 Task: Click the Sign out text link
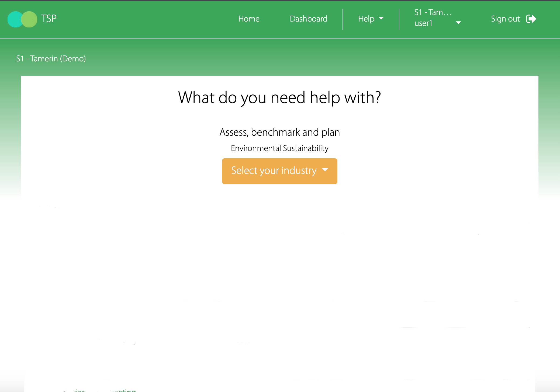coord(505,19)
